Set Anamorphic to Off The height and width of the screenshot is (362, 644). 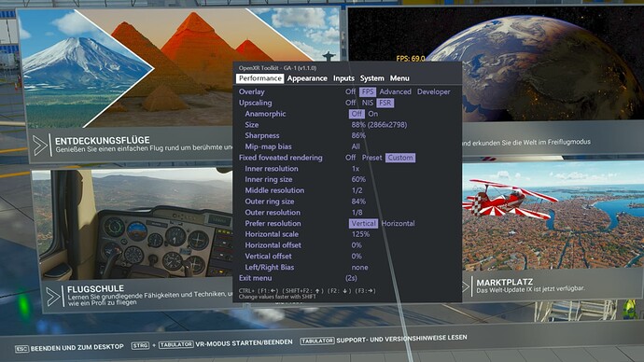357,114
